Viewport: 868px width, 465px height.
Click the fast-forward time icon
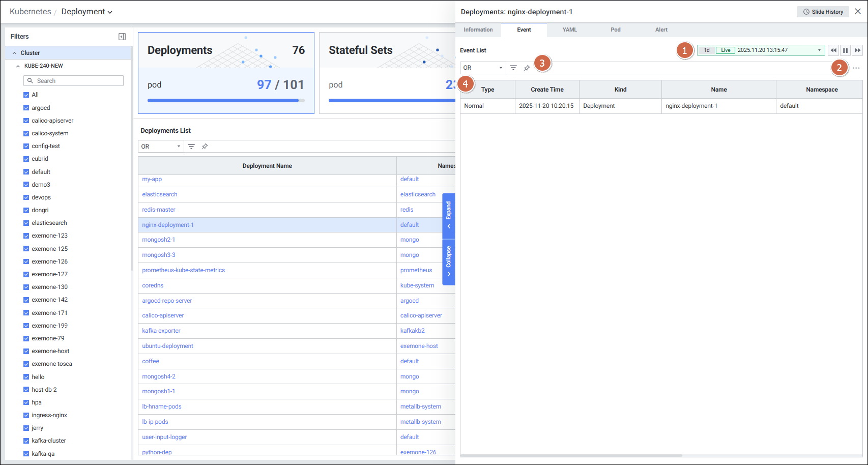(x=857, y=50)
